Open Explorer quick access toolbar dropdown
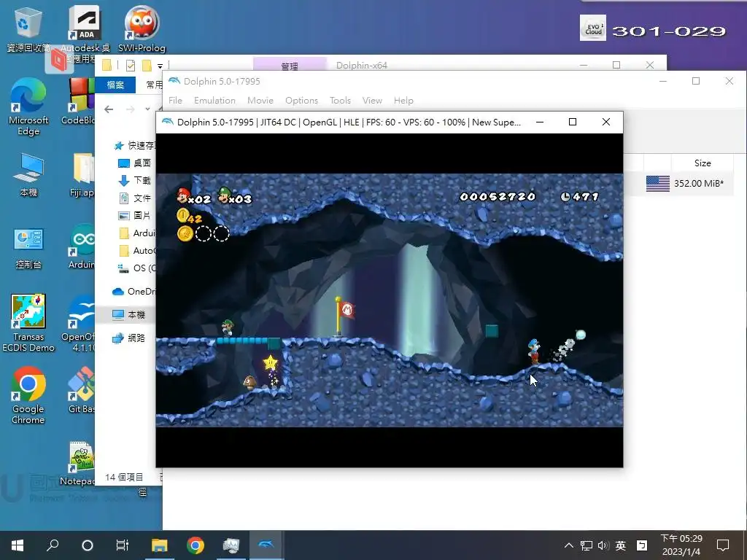Image resolution: width=747 pixels, height=560 pixels. coord(160,66)
